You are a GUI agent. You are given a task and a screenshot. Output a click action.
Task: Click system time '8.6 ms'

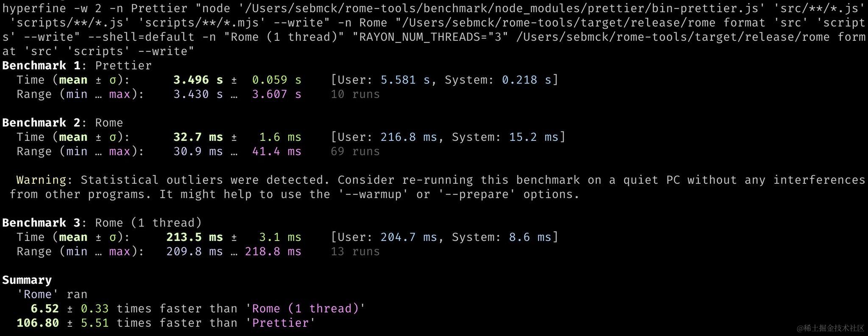pyautogui.click(x=530, y=237)
